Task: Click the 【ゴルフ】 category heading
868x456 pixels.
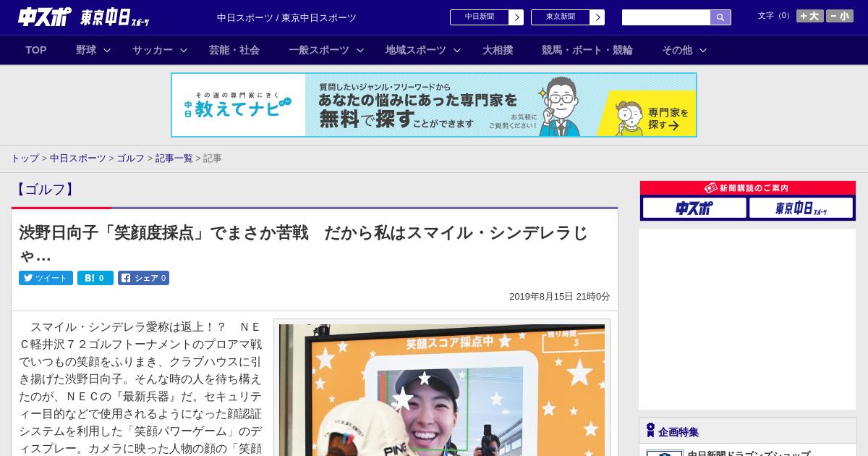Action: 45,190
